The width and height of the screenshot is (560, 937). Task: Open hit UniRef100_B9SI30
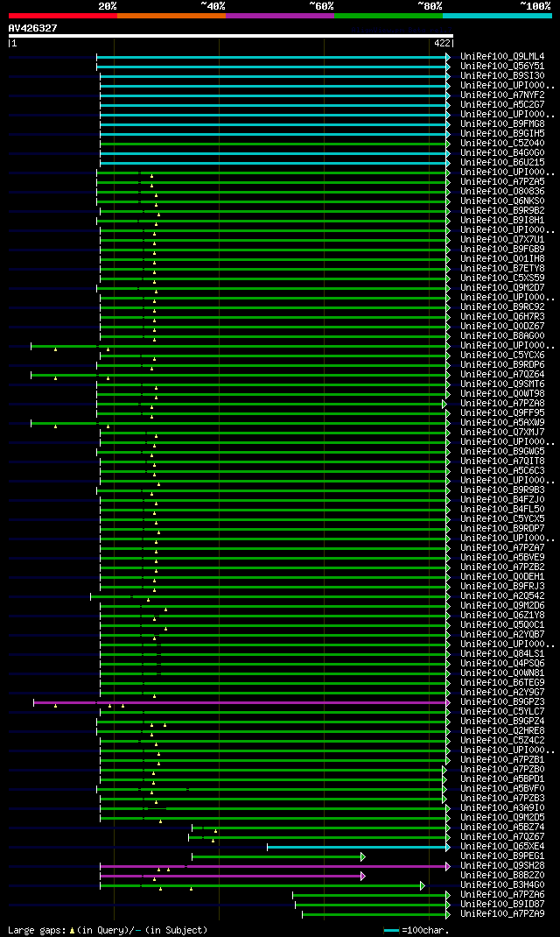[502, 76]
